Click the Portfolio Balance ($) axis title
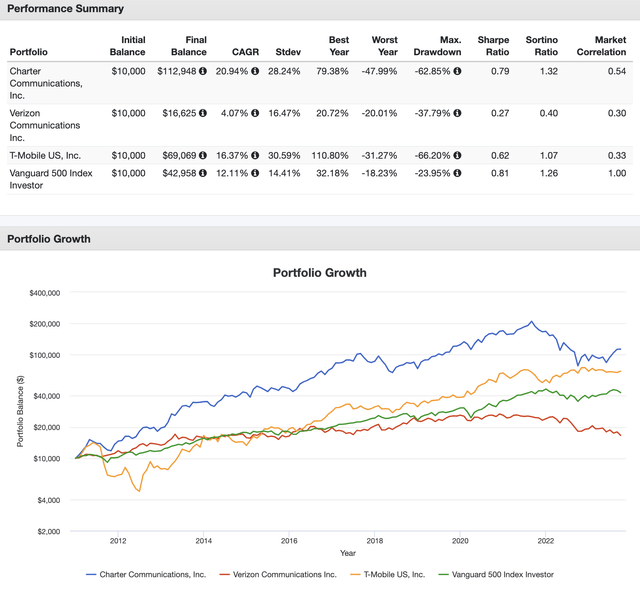Image resolution: width=640 pixels, height=589 pixels. [20, 411]
